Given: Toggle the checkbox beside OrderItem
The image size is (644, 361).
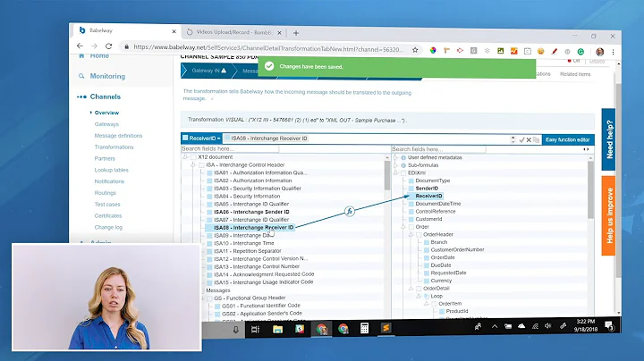Looking at the screenshot, I should pos(434,304).
